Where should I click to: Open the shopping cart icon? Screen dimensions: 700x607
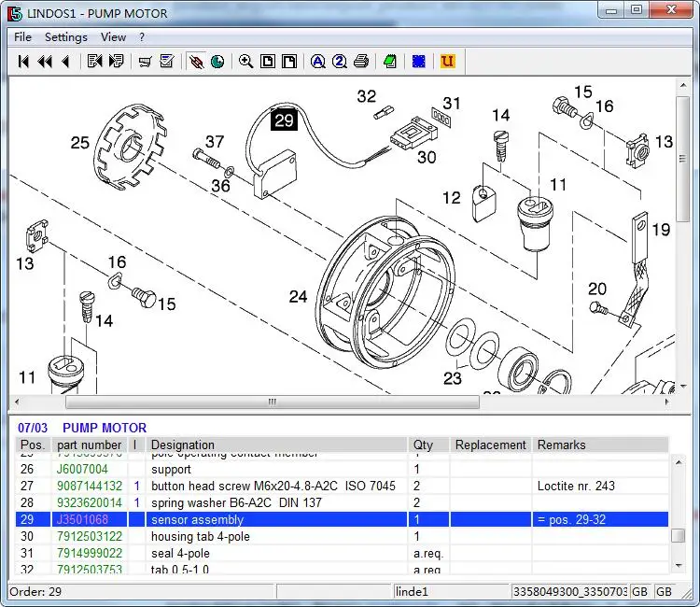pos(145,62)
